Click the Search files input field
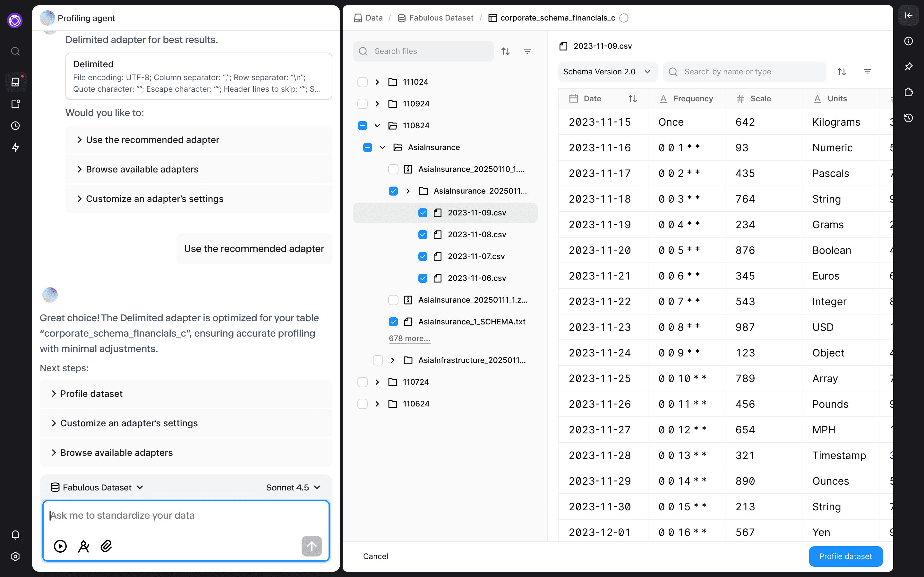This screenshot has height=577, width=924. [423, 51]
